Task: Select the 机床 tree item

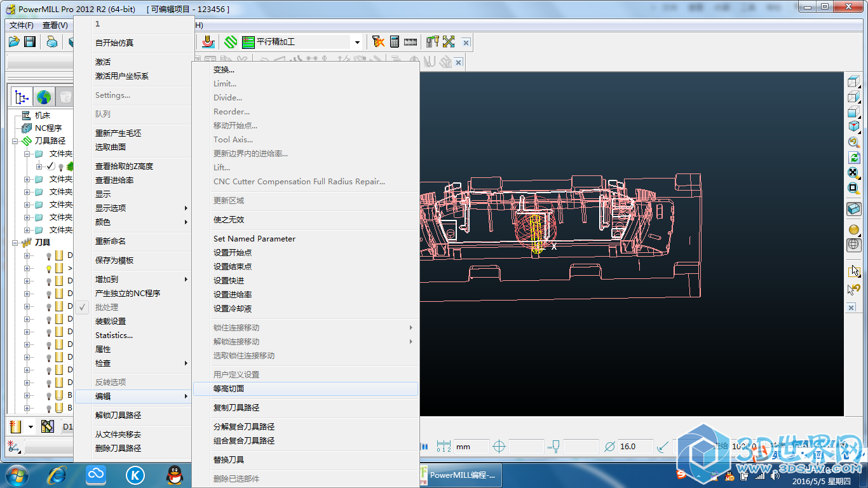Action: coord(42,116)
